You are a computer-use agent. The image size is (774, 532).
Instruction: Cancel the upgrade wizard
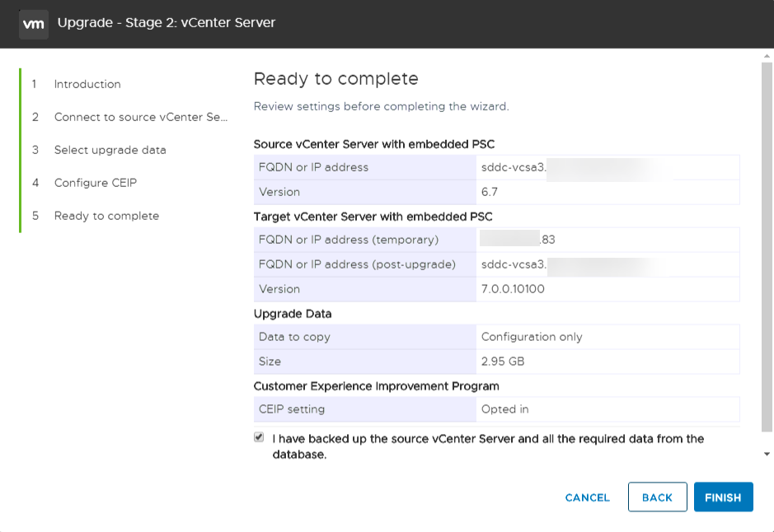[x=587, y=497]
